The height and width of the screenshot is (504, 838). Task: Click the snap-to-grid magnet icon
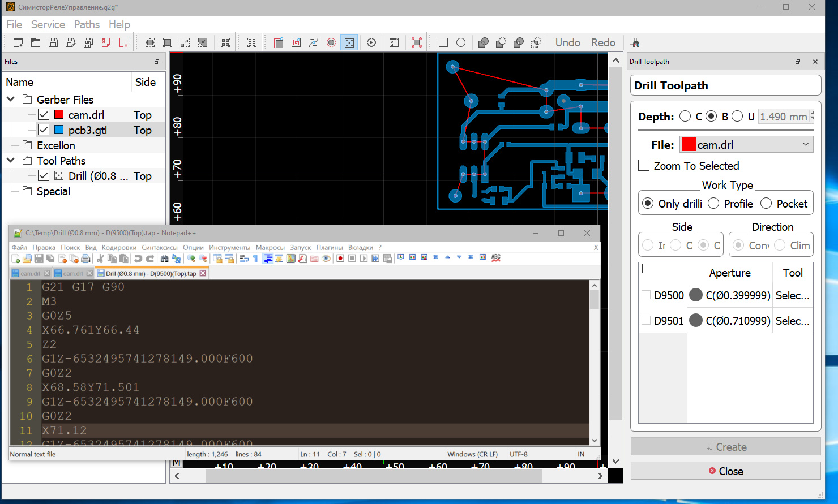(635, 43)
